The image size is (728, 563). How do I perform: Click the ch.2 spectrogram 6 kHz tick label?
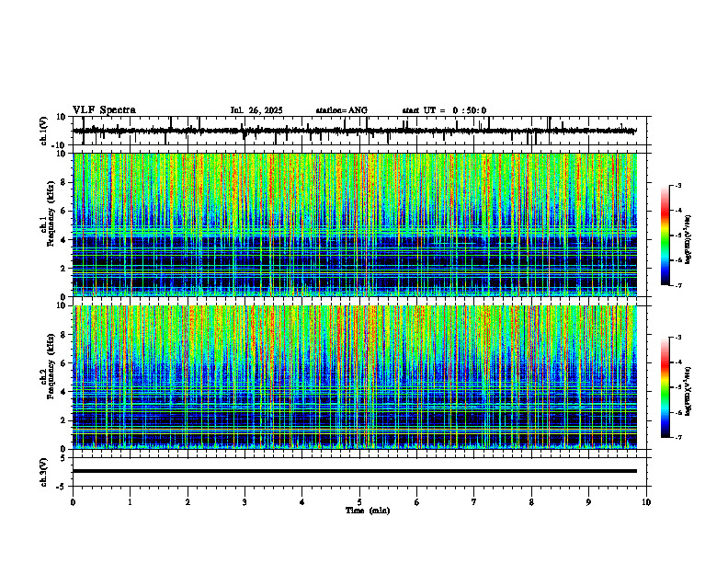[63, 363]
